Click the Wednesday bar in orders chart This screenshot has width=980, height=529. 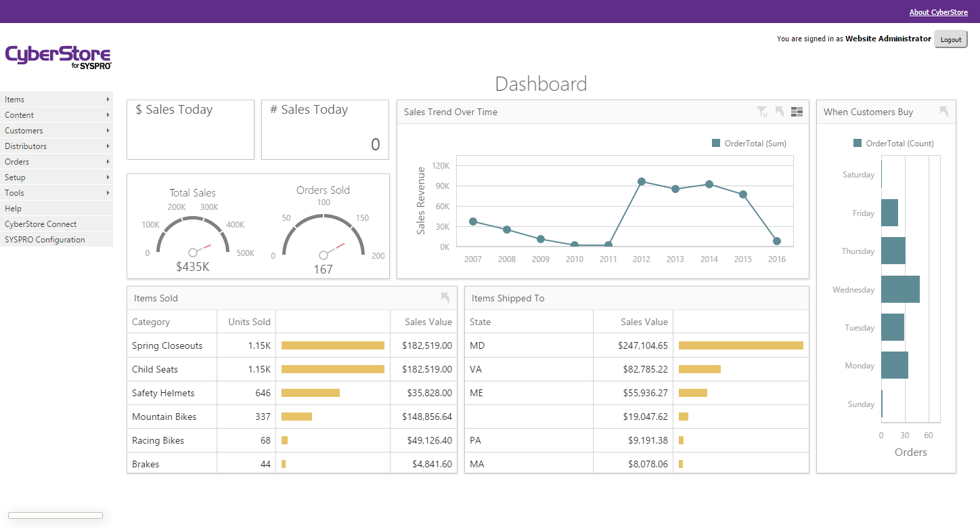[899, 289]
